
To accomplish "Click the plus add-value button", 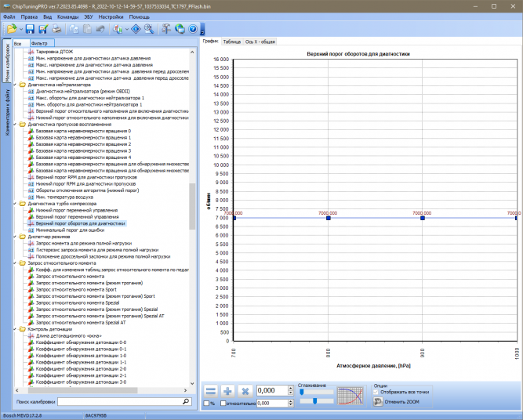I will coord(228,391).
